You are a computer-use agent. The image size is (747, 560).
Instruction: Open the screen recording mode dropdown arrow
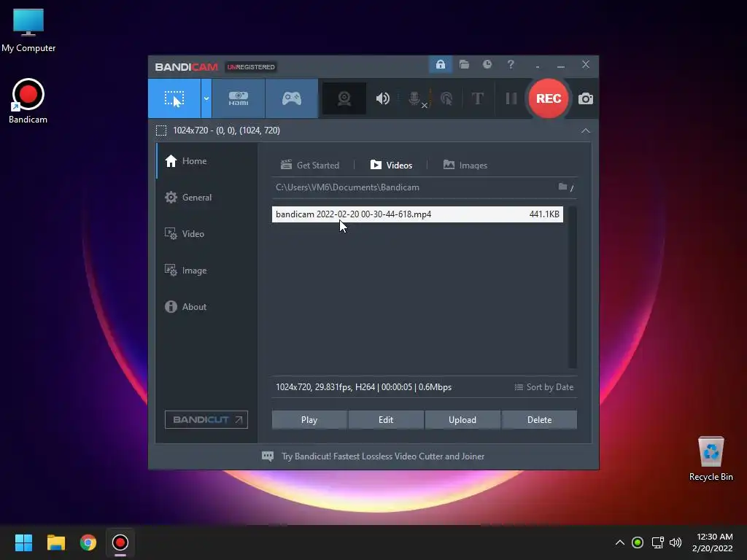click(206, 98)
